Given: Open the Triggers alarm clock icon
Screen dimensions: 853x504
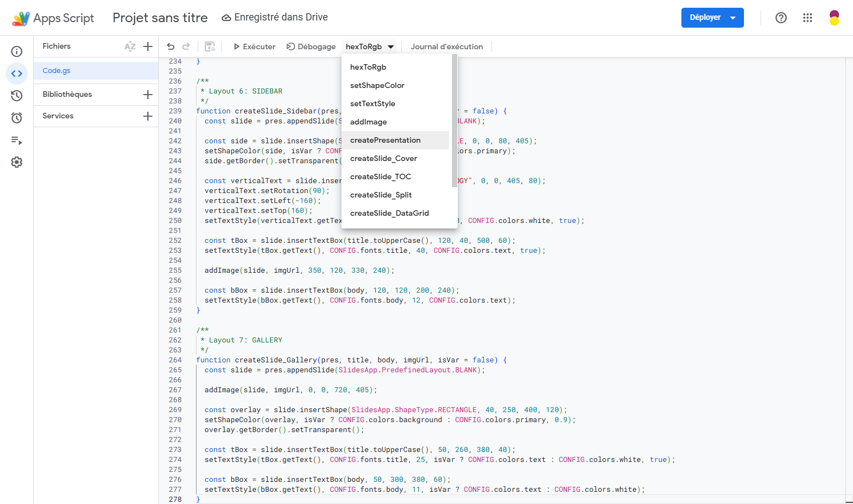Looking at the screenshot, I should click(x=17, y=118).
